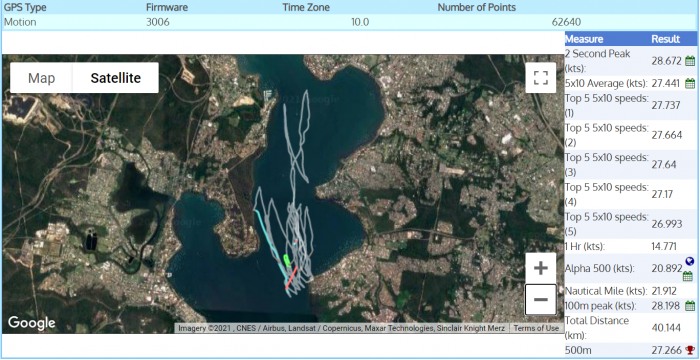Open Terms of Use link
The width and height of the screenshot is (700, 360).
536,328
